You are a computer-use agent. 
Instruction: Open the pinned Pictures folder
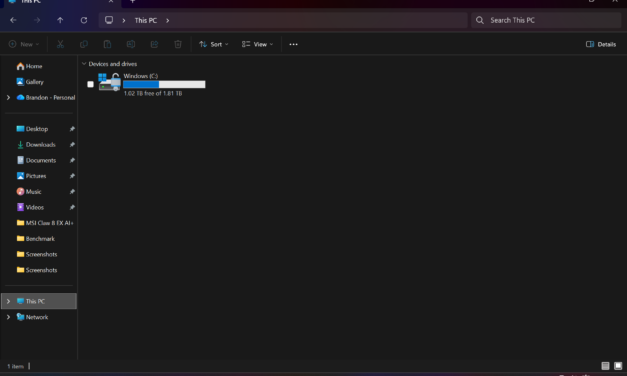[31, 176]
